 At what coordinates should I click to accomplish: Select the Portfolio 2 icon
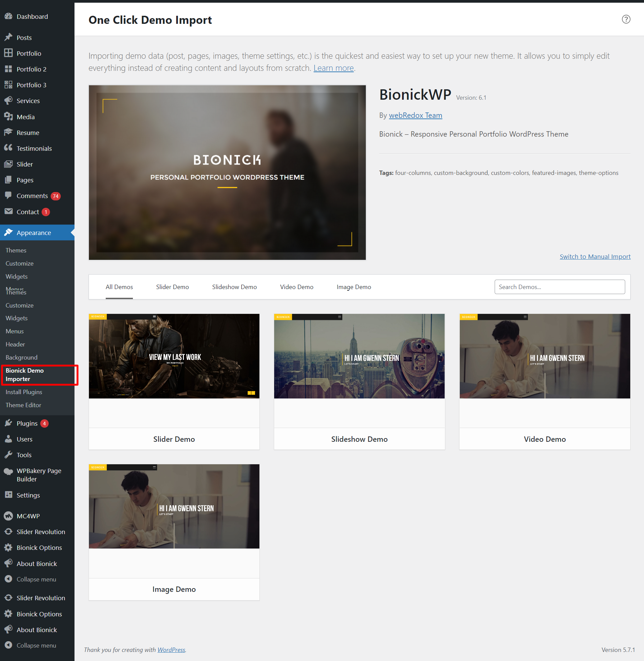(8, 69)
